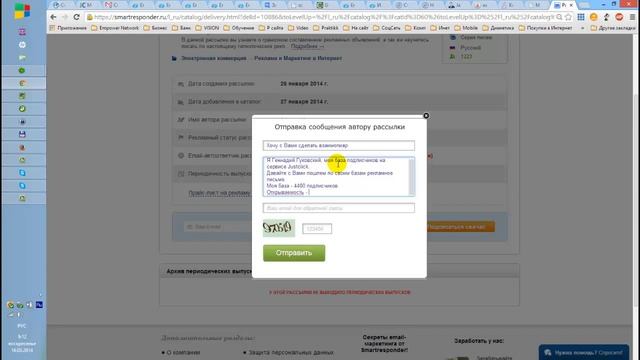Click inside the message body text area
Viewport: 640px width, 360px height.
(336, 176)
